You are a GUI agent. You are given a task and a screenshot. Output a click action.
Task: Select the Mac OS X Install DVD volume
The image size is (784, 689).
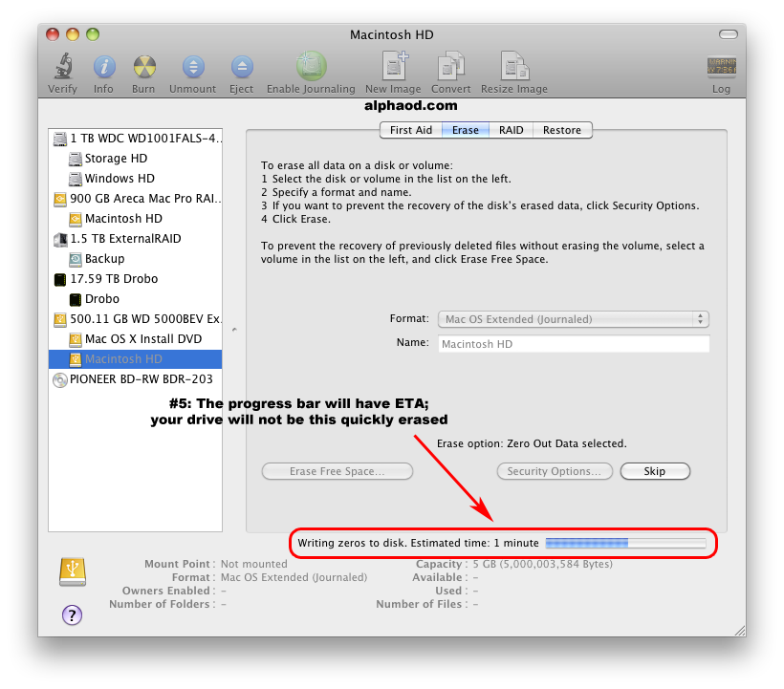[x=136, y=338]
